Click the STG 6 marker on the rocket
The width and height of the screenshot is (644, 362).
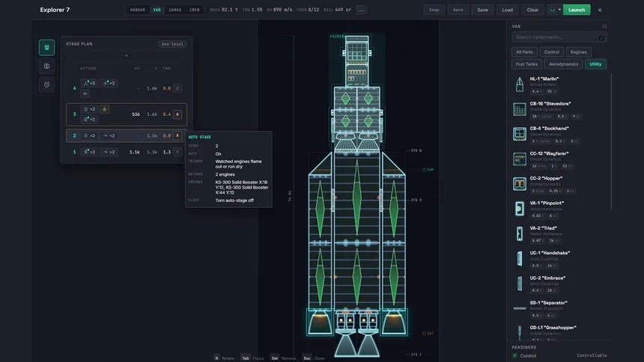(416, 150)
